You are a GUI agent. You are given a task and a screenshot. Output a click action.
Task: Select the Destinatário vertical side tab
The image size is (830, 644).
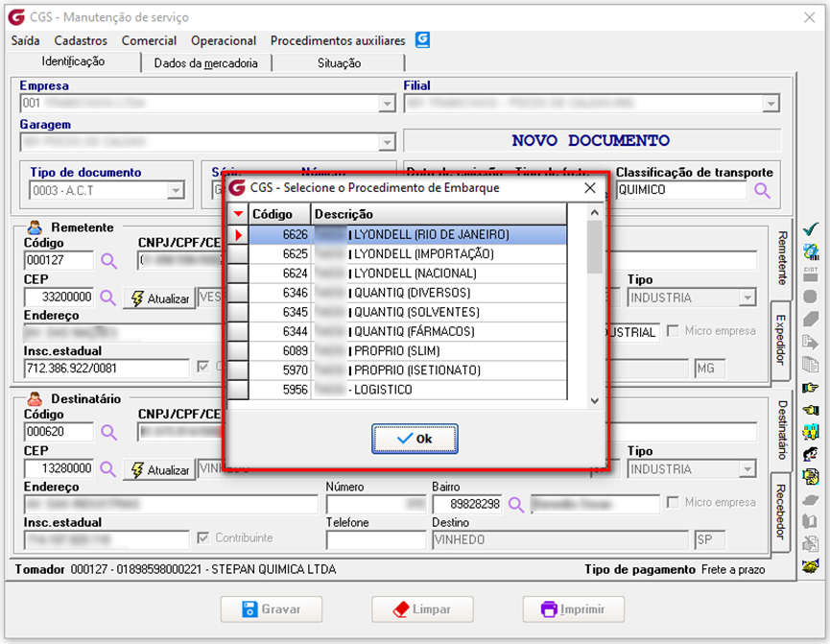click(x=782, y=430)
